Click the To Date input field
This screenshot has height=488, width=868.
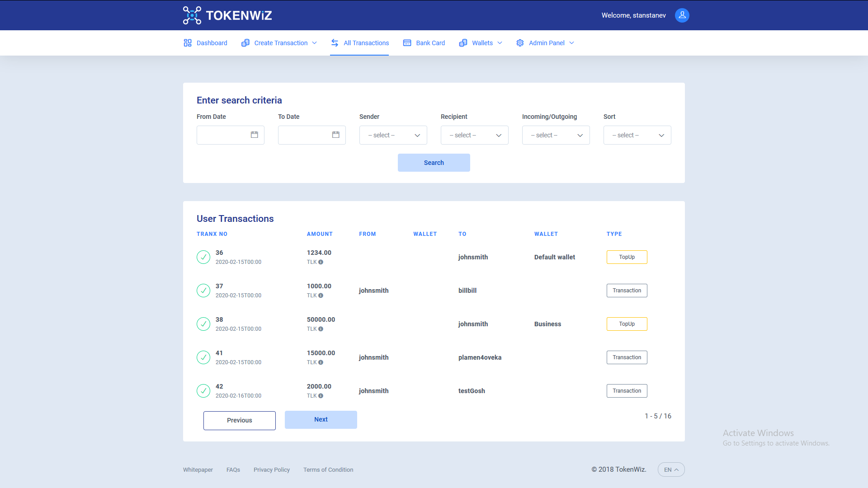click(307, 135)
